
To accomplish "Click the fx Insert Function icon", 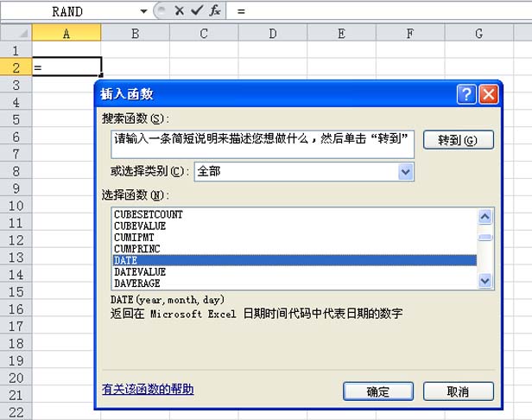I will 214,11.
